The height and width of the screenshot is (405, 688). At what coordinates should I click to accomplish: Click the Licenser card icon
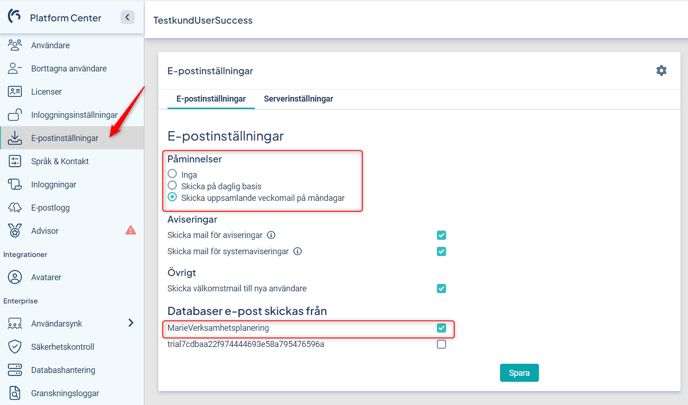tap(14, 91)
